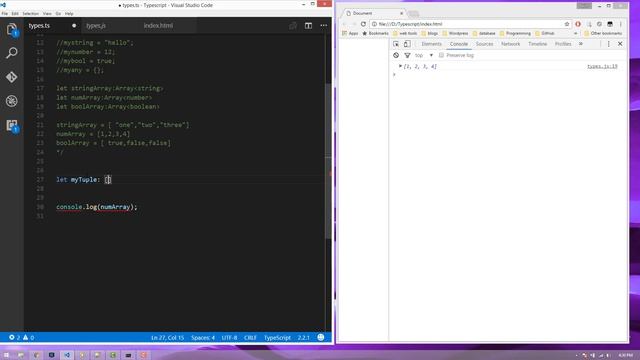Open the Chrome main menu

pos(621,24)
